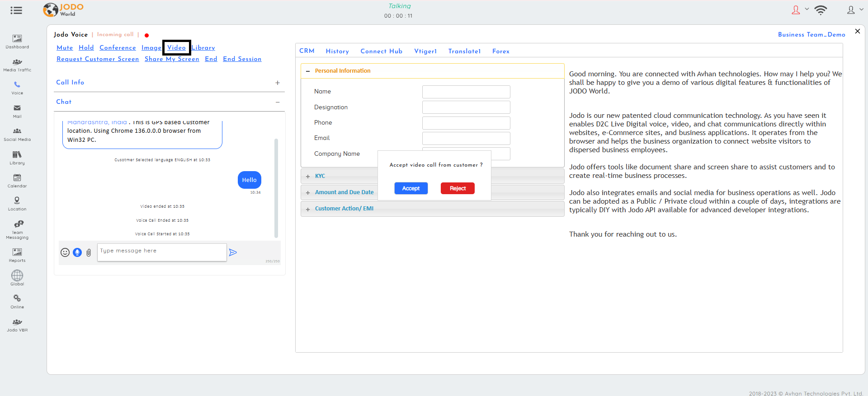The height and width of the screenshot is (396, 868).
Task: Focus the Name input field
Action: click(466, 92)
